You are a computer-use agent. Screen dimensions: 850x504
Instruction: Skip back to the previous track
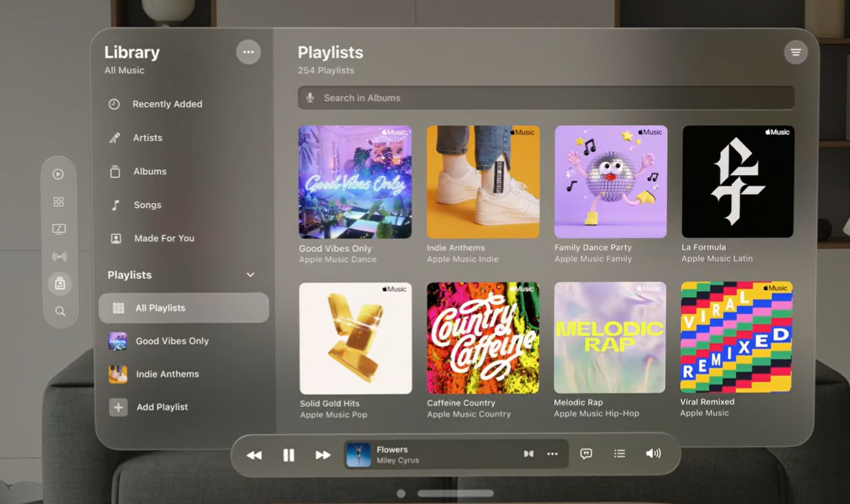(x=254, y=455)
